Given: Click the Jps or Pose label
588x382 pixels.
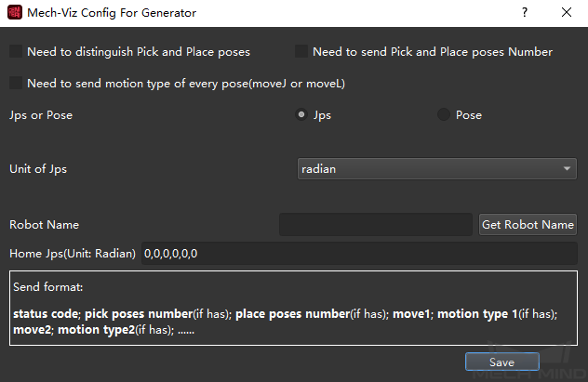Looking at the screenshot, I should click(x=41, y=115).
